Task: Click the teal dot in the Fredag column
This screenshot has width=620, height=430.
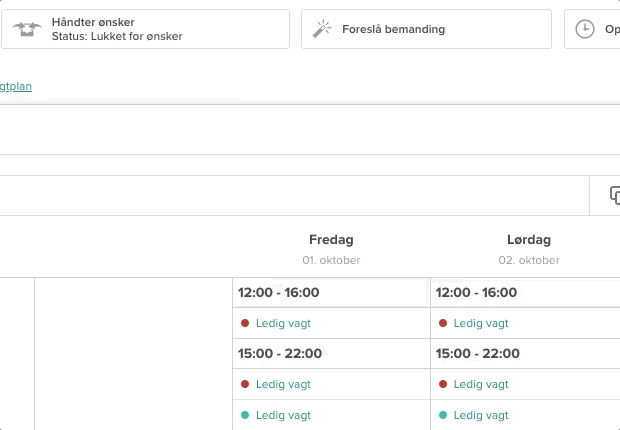Action: pyautogui.click(x=245, y=414)
